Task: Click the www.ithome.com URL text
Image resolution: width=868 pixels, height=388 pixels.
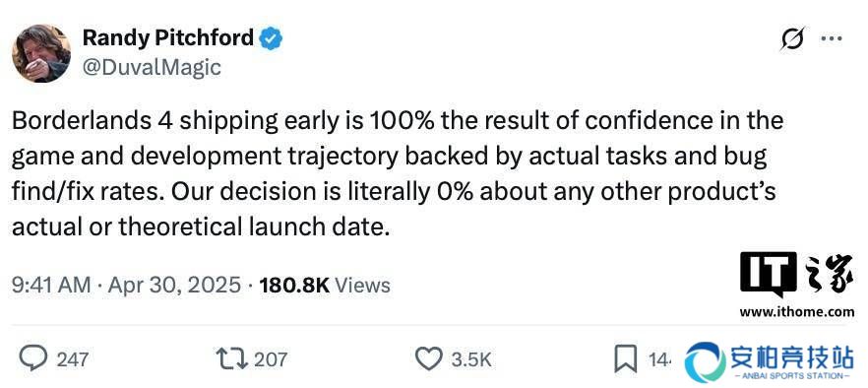Action: [x=796, y=312]
